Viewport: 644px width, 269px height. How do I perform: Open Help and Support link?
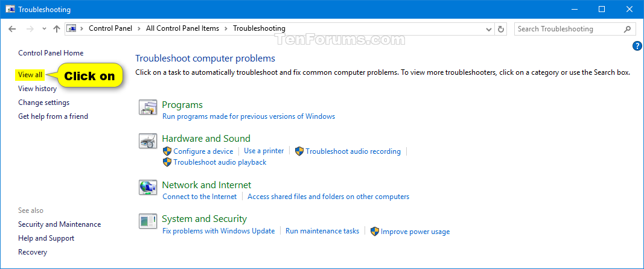pyautogui.click(x=46, y=238)
